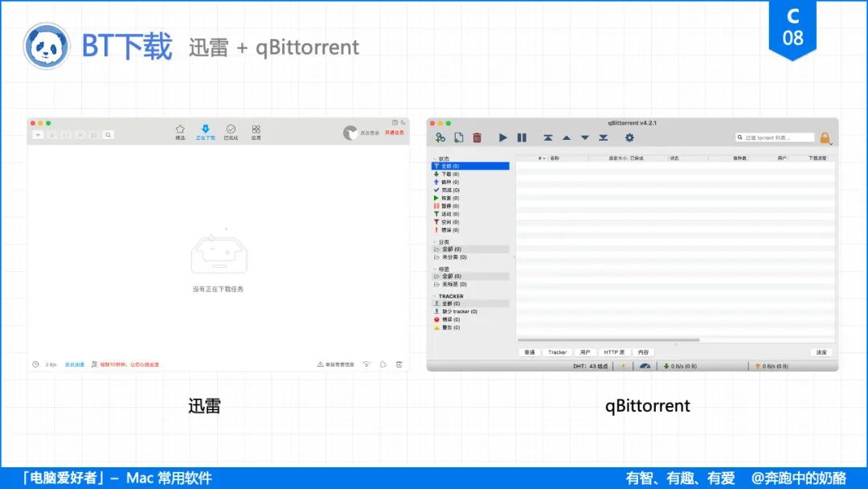Select the 警告 (0) tracker filter
The image size is (868, 489).
pos(470,327)
